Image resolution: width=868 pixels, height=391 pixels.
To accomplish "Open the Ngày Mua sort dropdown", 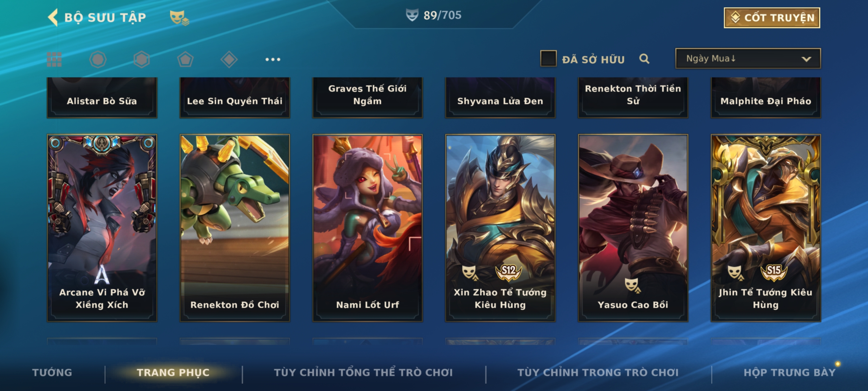I will (x=748, y=58).
